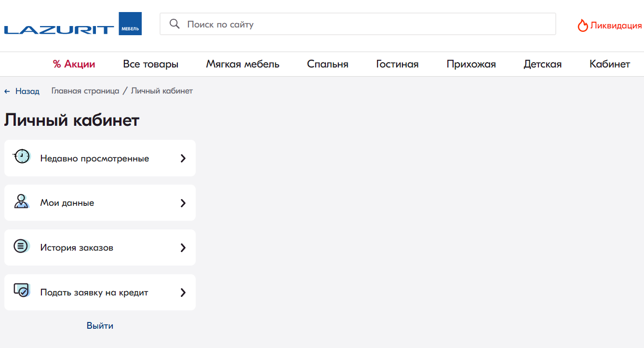Click the flame icon beside Ликвидация
The image size is (644, 348).
tap(583, 26)
